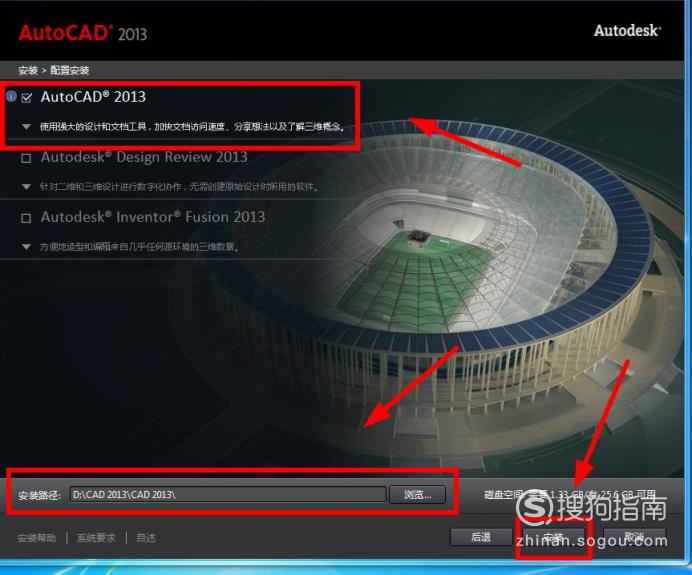The width and height of the screenshot is (692, 575).
Task: Click the install path field showing D:\CAD 2013
Action: click(228, 495)
